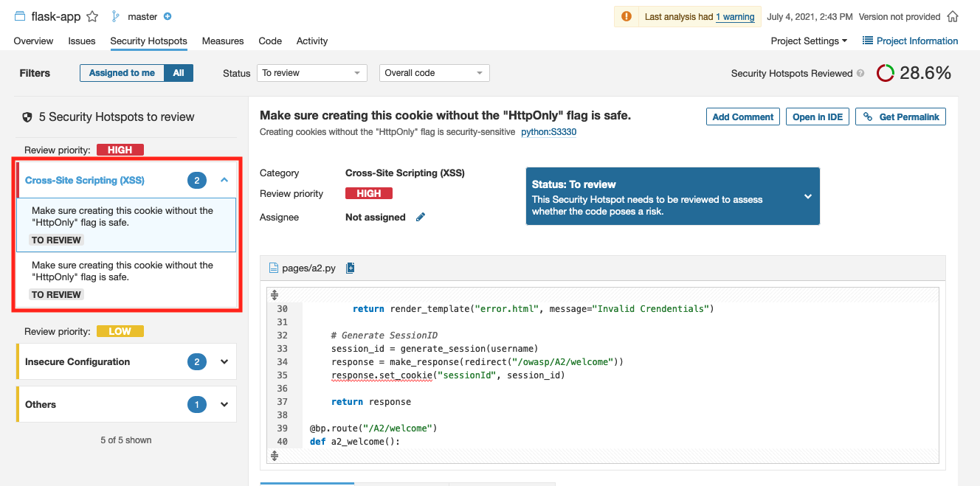The width and height of the screenshot is (980, 486).
Task: Open the Status To review dropdown
Action: click(312, 73)
